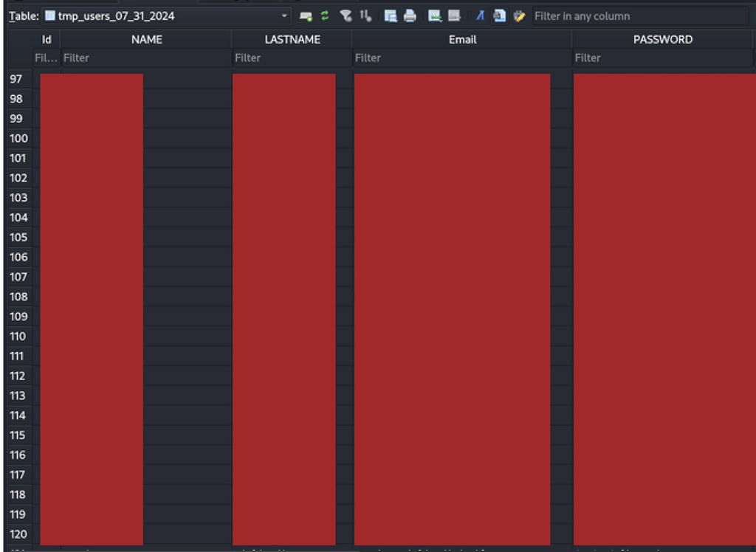This screenshot has width=756, height=552.
Task: Open the tmp_users_07_31_2024 table dropdown
Action: click(x=166, y=16)
